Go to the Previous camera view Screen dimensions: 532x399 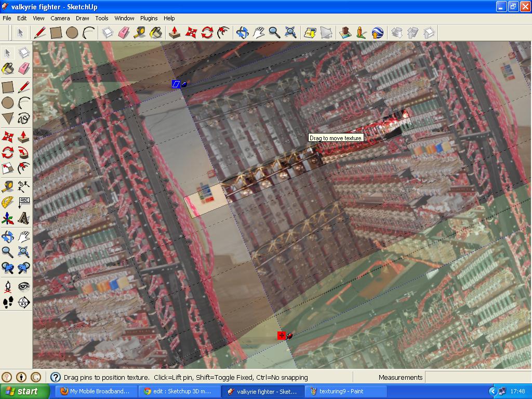[x=7, y=268]
